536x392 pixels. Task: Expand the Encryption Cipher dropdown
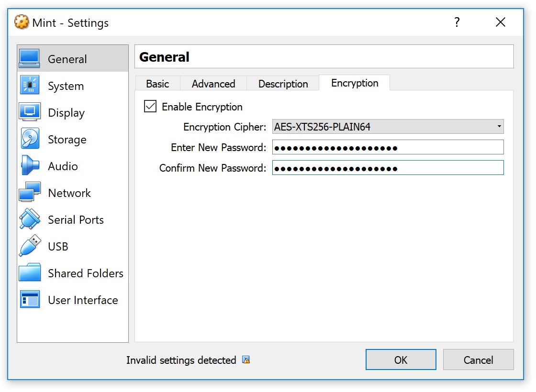(x=388, y=127)
